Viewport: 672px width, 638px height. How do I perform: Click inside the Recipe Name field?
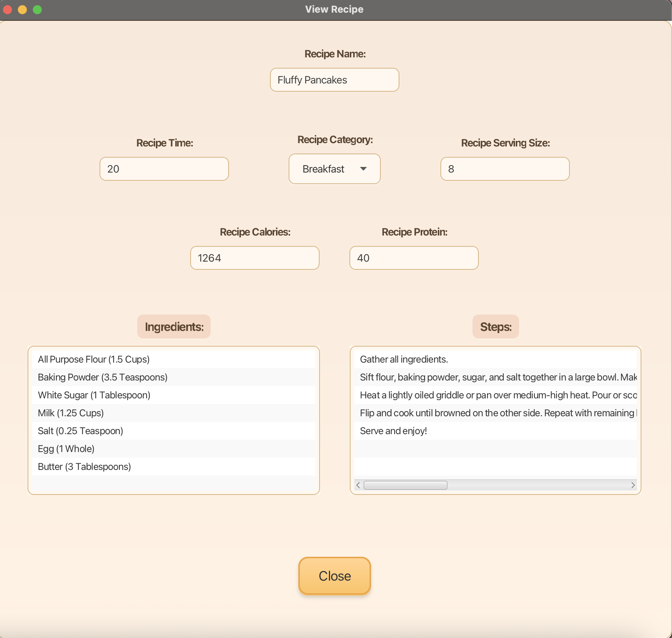334,80
